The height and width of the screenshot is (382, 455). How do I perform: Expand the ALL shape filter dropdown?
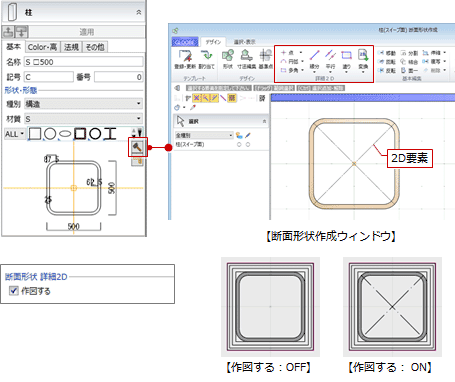tap(15, 134)
